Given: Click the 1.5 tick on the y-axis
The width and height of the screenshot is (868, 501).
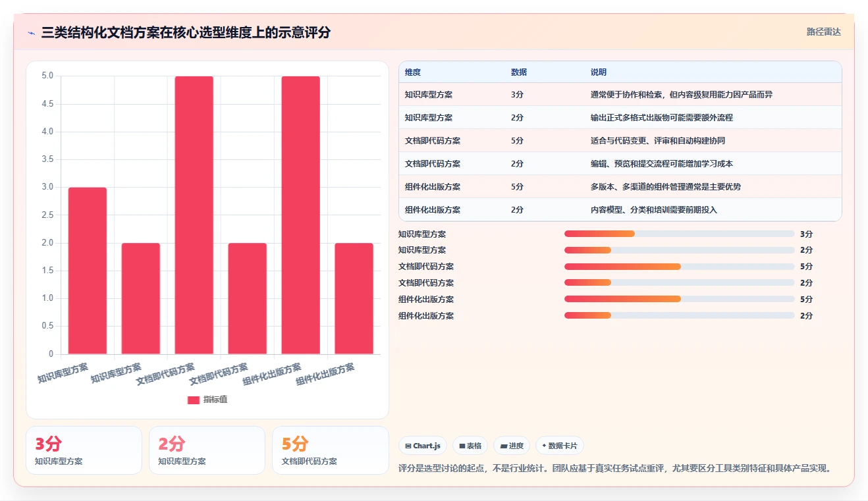Looking at the screenshot, I should [x=47, y=271].
